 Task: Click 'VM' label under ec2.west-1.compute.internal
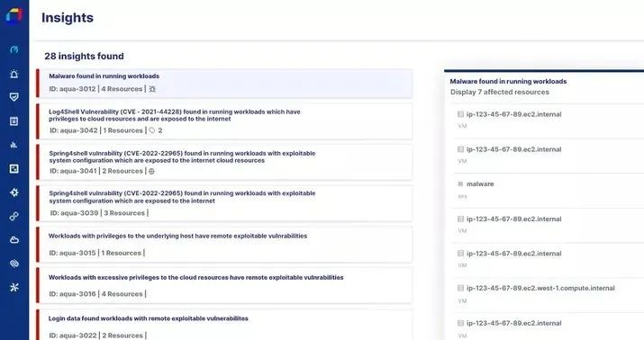462,301
